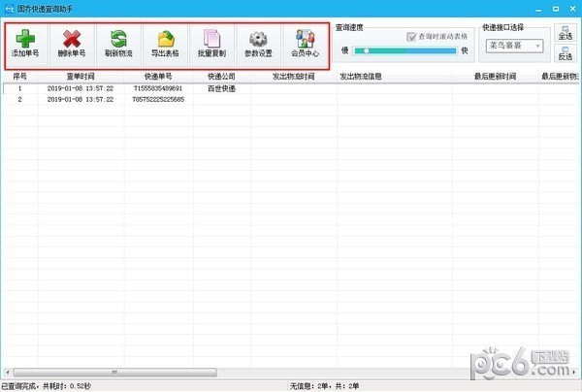Minimize the application window

tap(538, 9)
